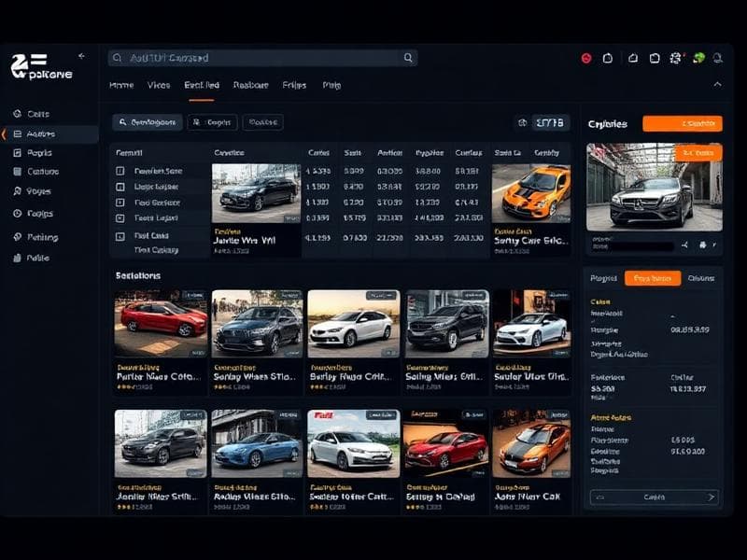Click the third outlined filter chip

(263, 122)
